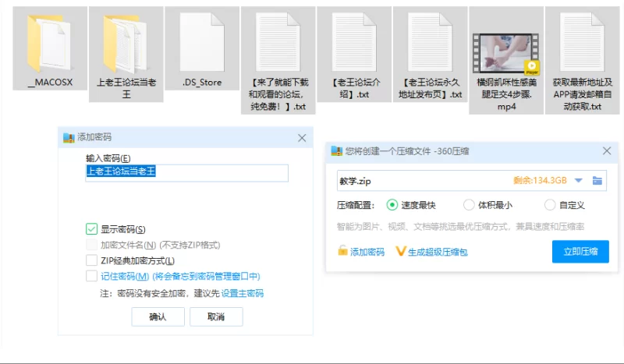Screen dimensions: 624x364
Task: Select the mp4 video thumbnail
Action: (x=505, y=53)
